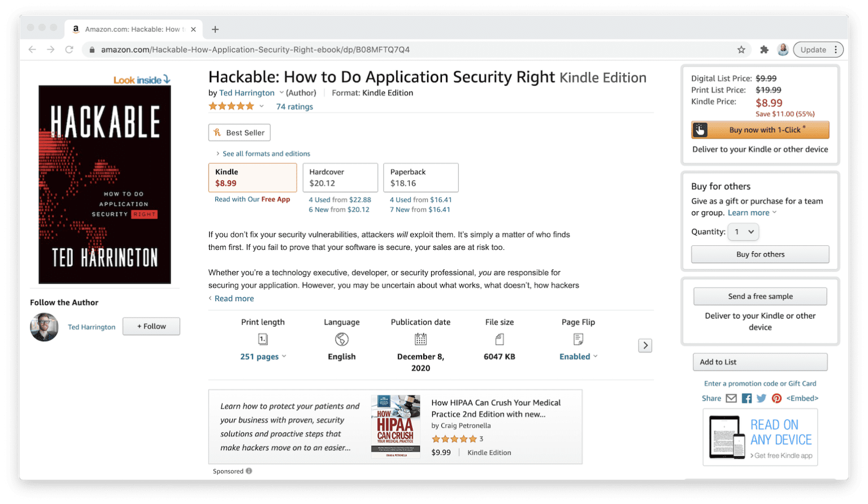Click the sponsored ad info icon

point(248,471)
